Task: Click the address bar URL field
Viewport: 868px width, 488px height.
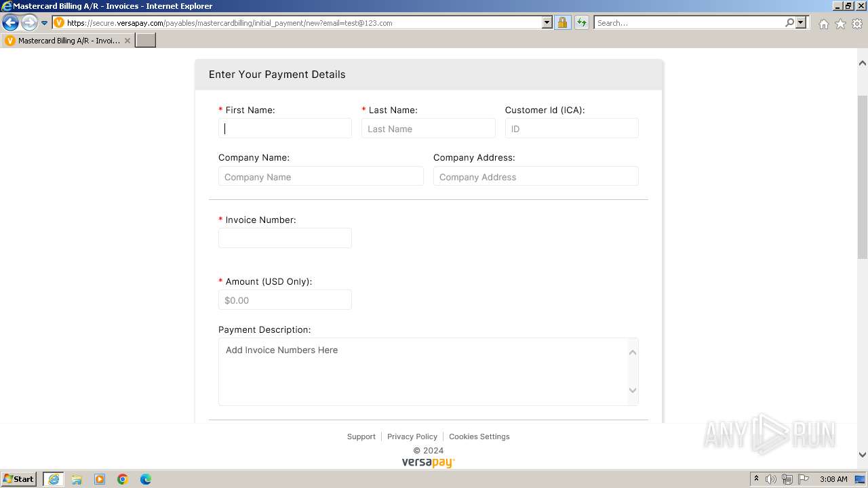Action: [303, 23]
